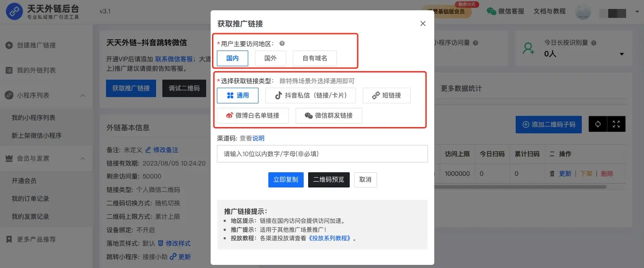Screen dimensions: 644x268
Task: Click the help icon beside 用户主要访问地区
Action: (282, 43)
